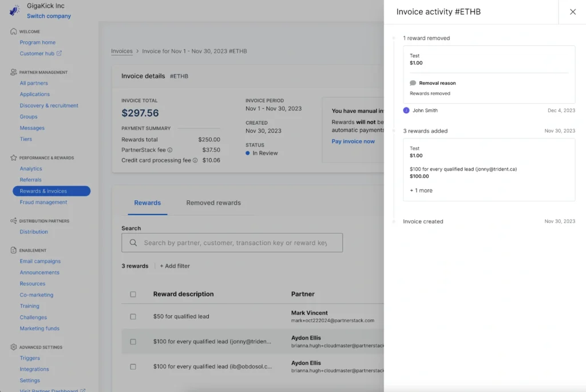Expand the + 1 more rewards added list

tap(421, 190)
